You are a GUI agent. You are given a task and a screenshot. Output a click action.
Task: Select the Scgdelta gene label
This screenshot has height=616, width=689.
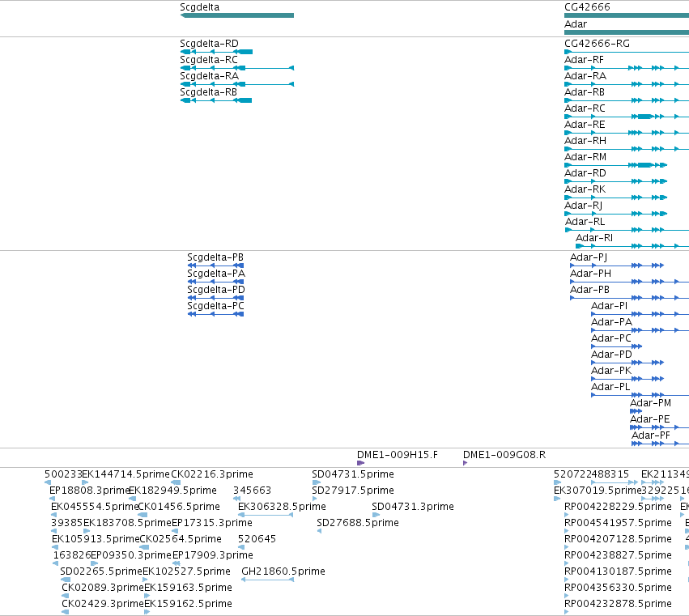(x=199, y=7)
